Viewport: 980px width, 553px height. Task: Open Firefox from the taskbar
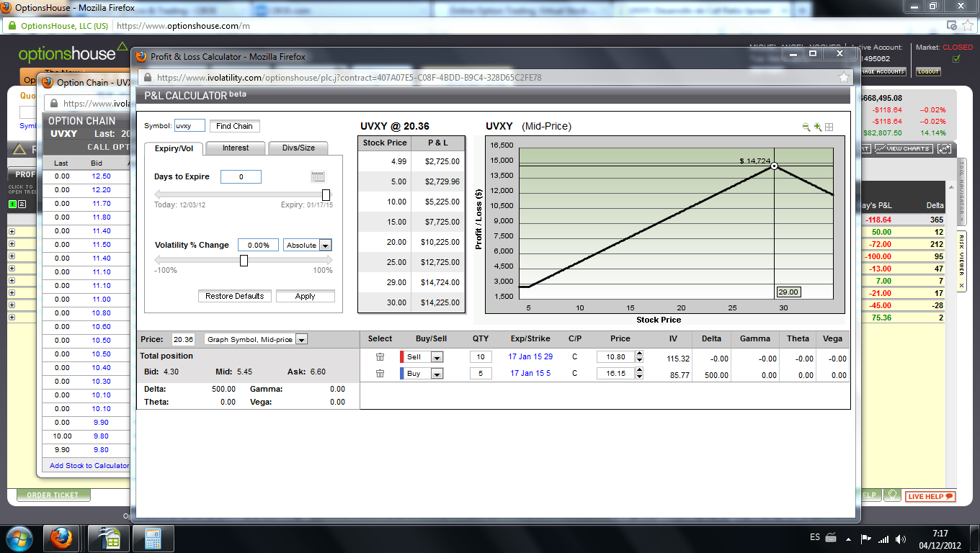click(x=61, y=538)
